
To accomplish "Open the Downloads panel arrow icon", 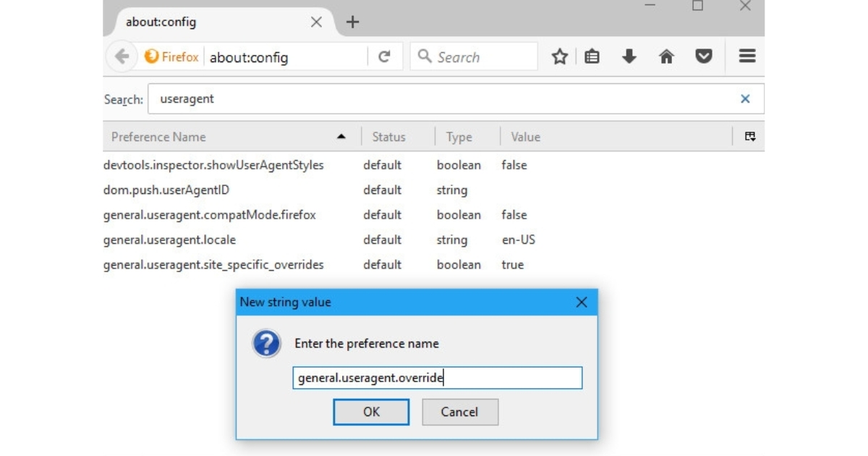I will pyautogui.click(x=629, y=56).
